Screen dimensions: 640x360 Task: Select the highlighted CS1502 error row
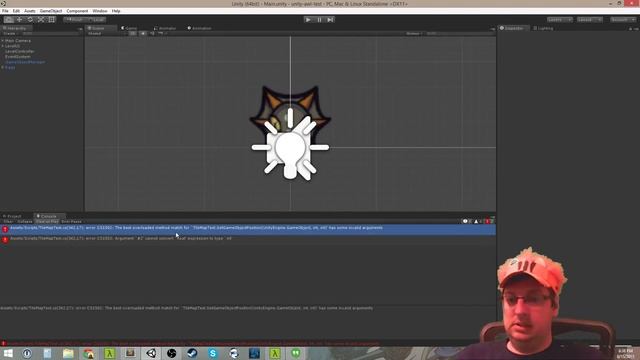(248, 229)
